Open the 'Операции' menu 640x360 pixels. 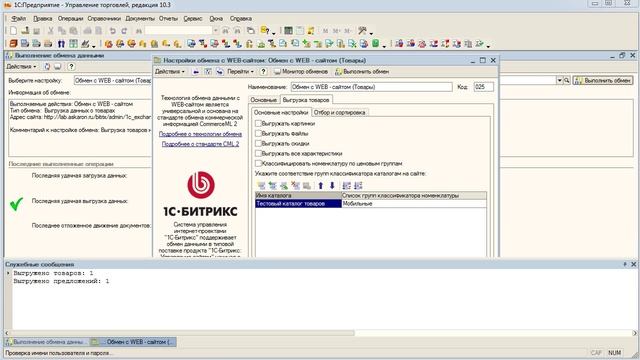70,18
